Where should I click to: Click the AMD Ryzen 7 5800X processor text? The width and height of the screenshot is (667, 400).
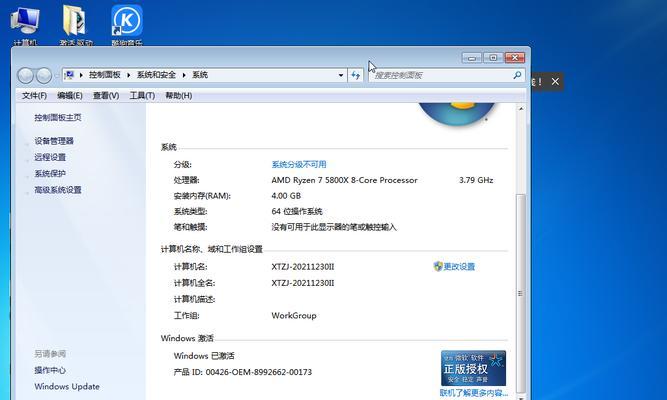[345, 180]
